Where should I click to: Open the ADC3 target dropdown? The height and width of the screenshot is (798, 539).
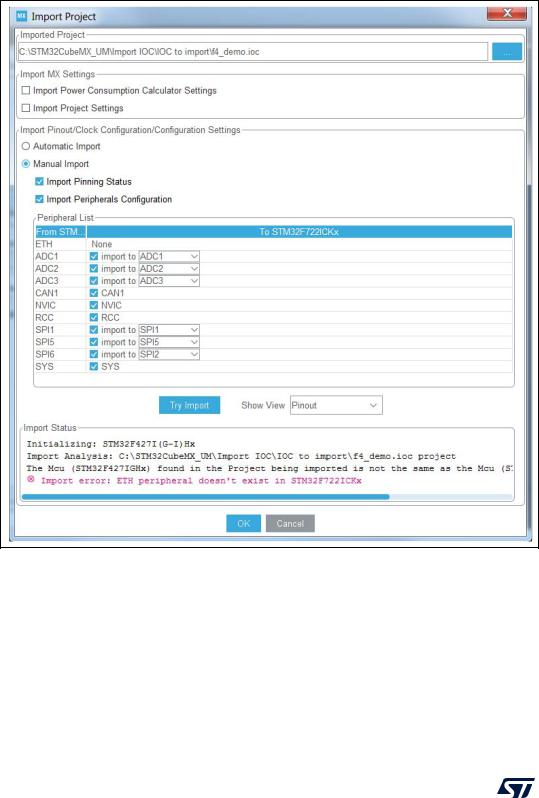(169, 281)
